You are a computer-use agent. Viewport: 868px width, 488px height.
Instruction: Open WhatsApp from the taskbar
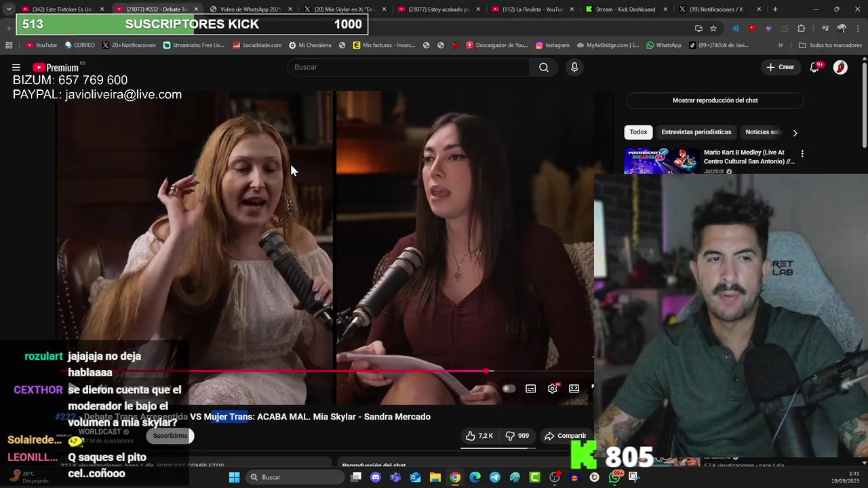614,477
